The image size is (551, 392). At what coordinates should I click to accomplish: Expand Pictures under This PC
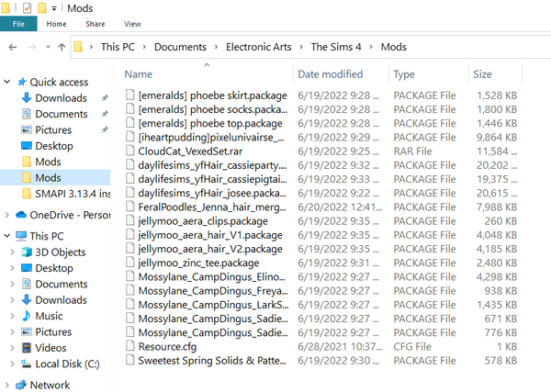pyautogui.click(x=12, y=331)
